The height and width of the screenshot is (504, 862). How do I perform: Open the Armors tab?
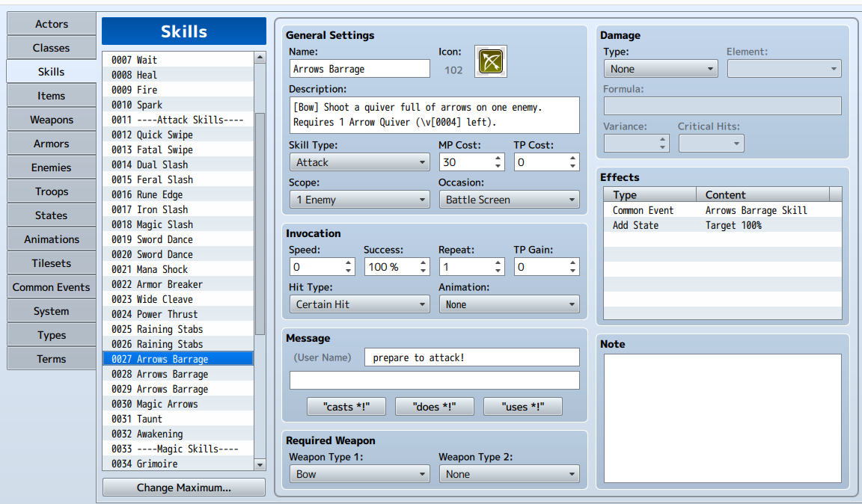pos(51,144)
